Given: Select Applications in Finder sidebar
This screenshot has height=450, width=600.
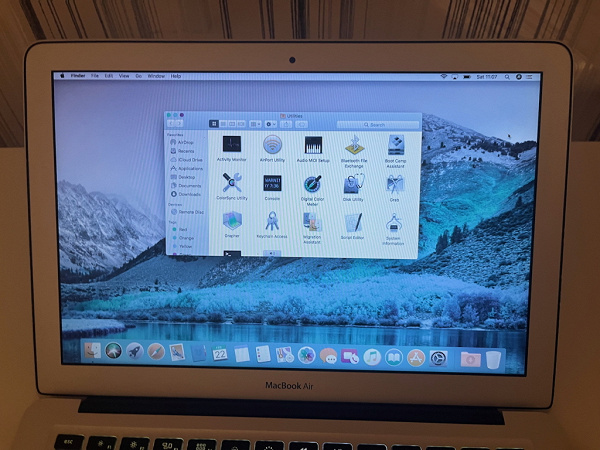Looking at the screenshot, I should point(186,168).
